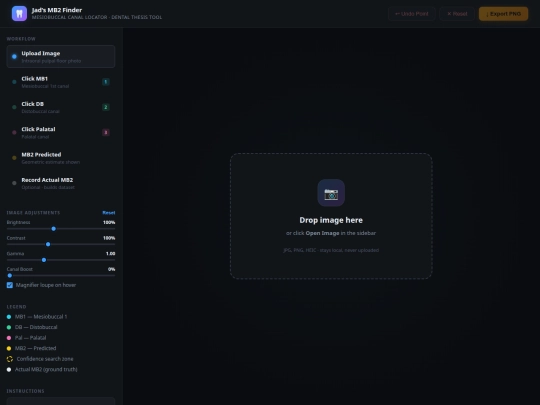This screenshot has width=540, height=405.
Task: Click the cyan MB1 legend dot
Action: [9, 317]
